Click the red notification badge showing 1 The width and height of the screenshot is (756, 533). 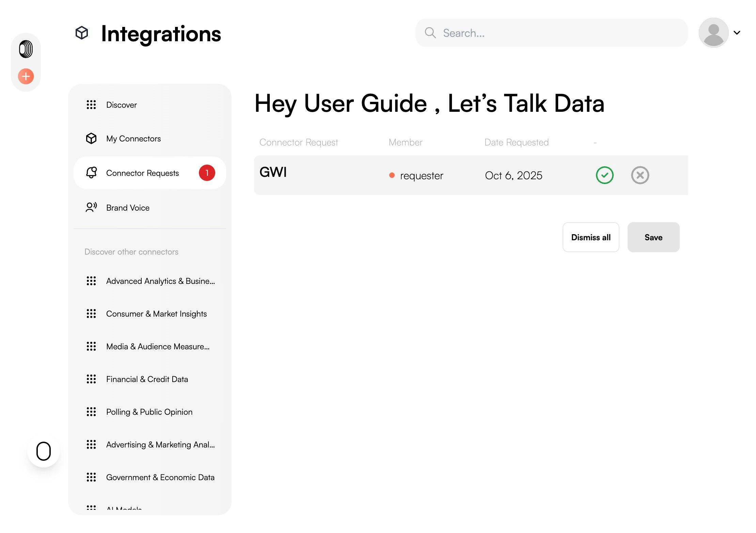[207, 173]
